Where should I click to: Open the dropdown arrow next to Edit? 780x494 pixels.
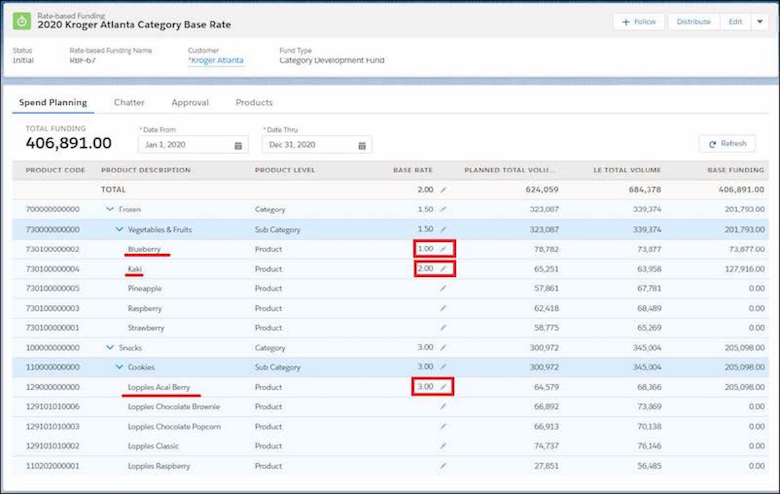click(760, 22)
